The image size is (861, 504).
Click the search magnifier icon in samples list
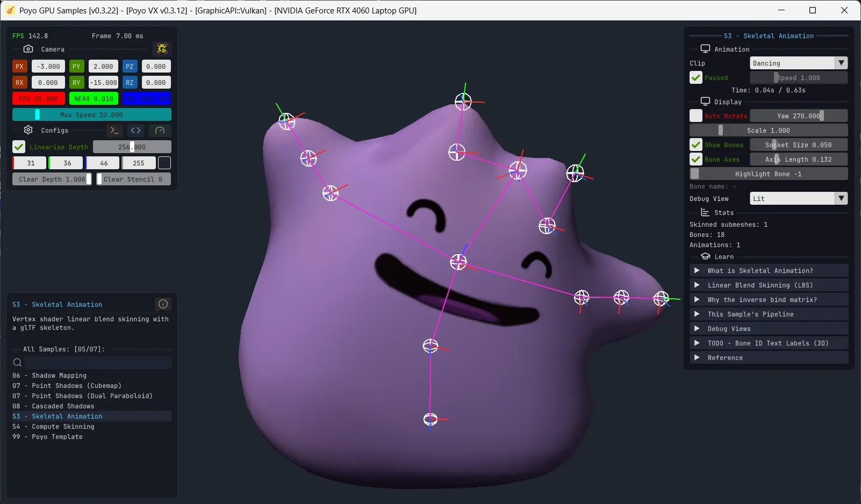(x=17, y=363)
